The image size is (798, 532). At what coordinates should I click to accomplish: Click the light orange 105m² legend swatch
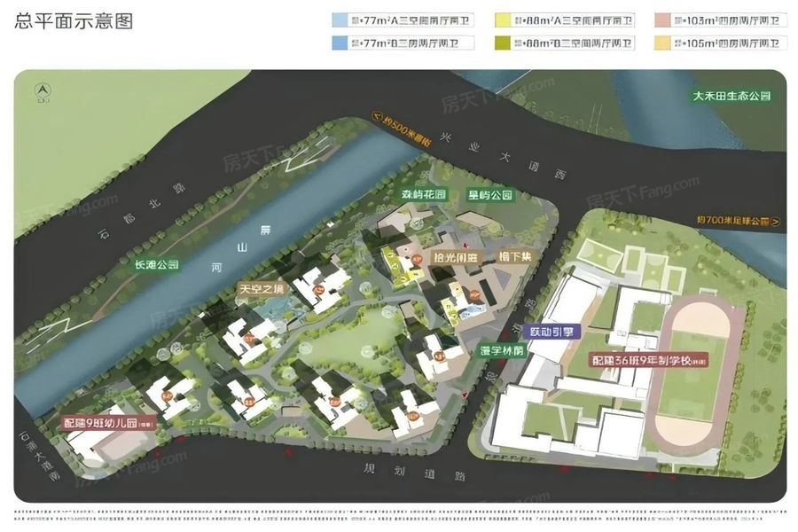662,43
